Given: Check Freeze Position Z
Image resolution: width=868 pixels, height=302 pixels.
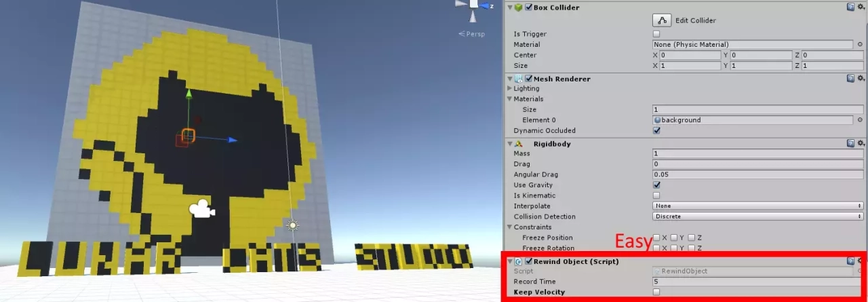Looking at the screenshot, I should [691, 238].
